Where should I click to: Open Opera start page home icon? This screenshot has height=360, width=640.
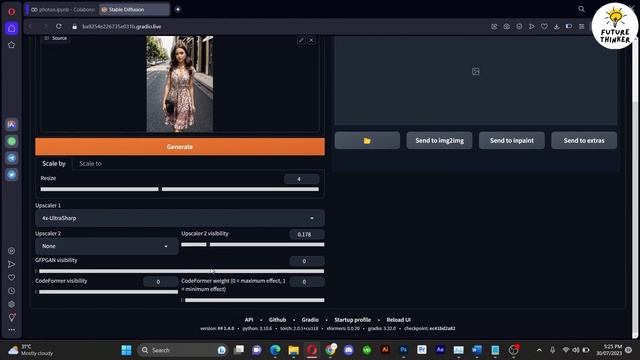point(11,28)
